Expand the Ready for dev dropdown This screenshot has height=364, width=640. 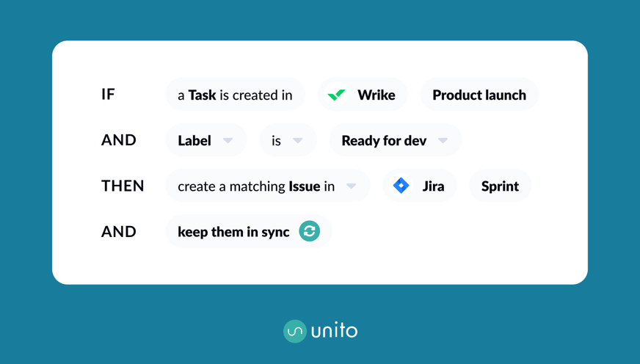click(x=443, y=140)
